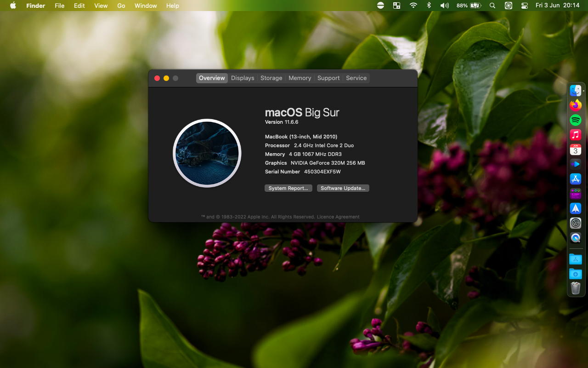Image resolution: width=588 pixels, height=368 pixels.
Task: Switch to the Displays tab
Action: (243, 78)
